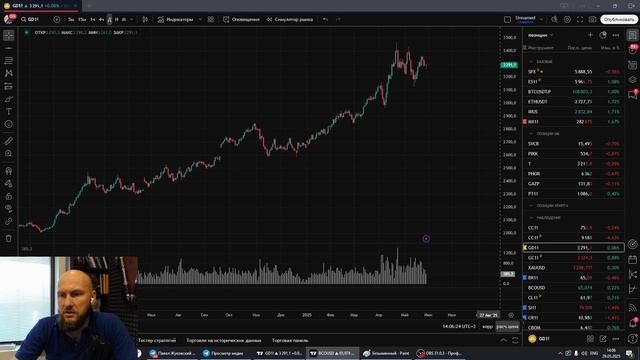This screenshot has width=640, height=360.
Task: Toggle lock all drawings
Action: (x=9, y=196)
